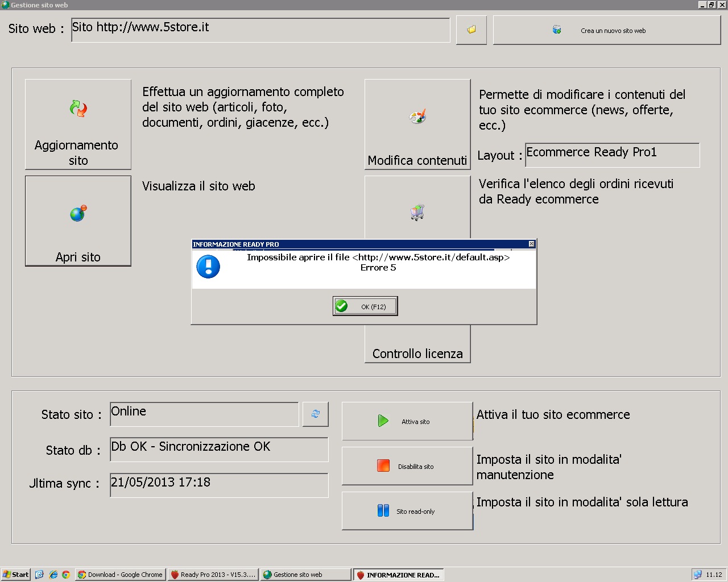
Task: Restore down the Gestione sito web window
Action: pyautogui.click(x=712, y=5)
